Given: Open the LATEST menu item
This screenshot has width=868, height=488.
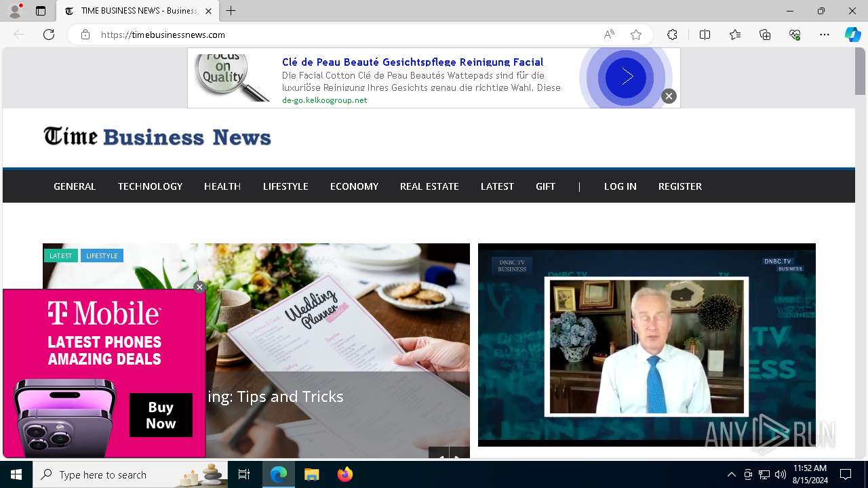Looking at the screenshot, I should click(497, 186).
